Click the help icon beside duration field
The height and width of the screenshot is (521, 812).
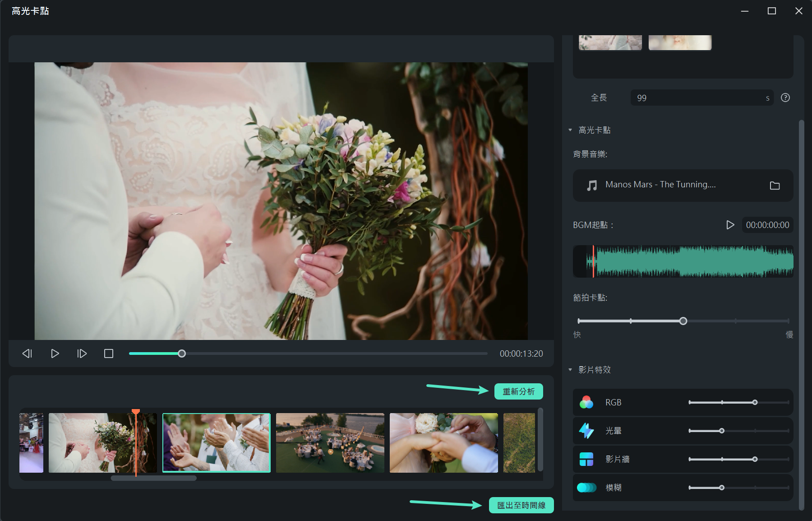pos(785,98)
